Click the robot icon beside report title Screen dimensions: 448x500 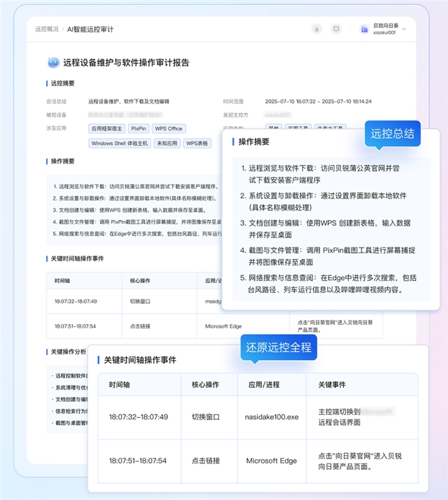pos(53,63)
